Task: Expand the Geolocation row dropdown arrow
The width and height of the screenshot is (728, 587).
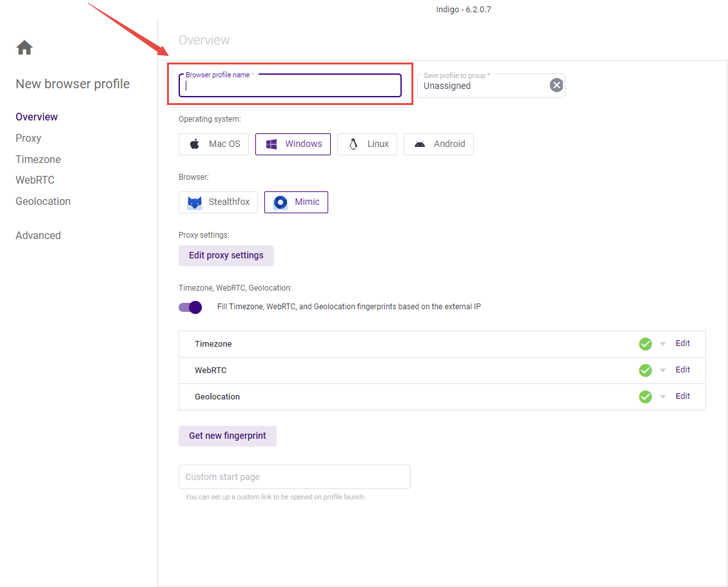Action: pyautogui.click(x=663, y=397)
